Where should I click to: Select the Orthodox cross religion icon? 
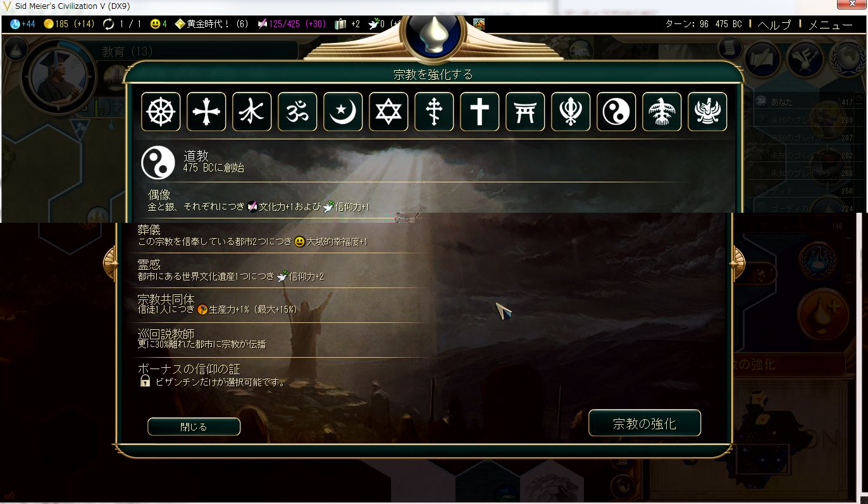coord(434,112)
